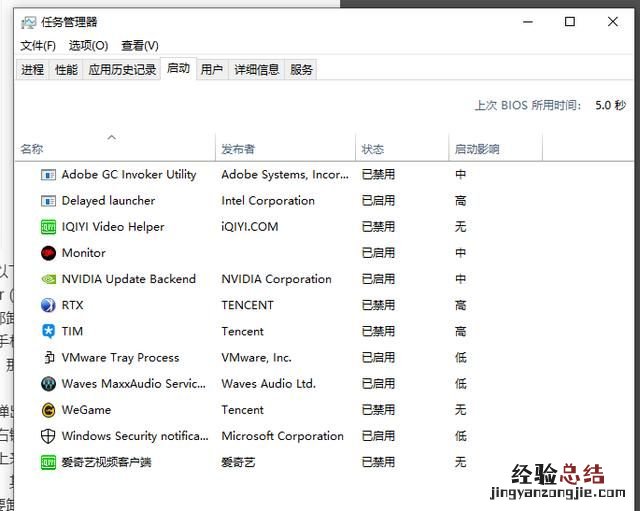Select the VMware Tray Process entry
640x511 pixels.
click(x=324, y=358)
